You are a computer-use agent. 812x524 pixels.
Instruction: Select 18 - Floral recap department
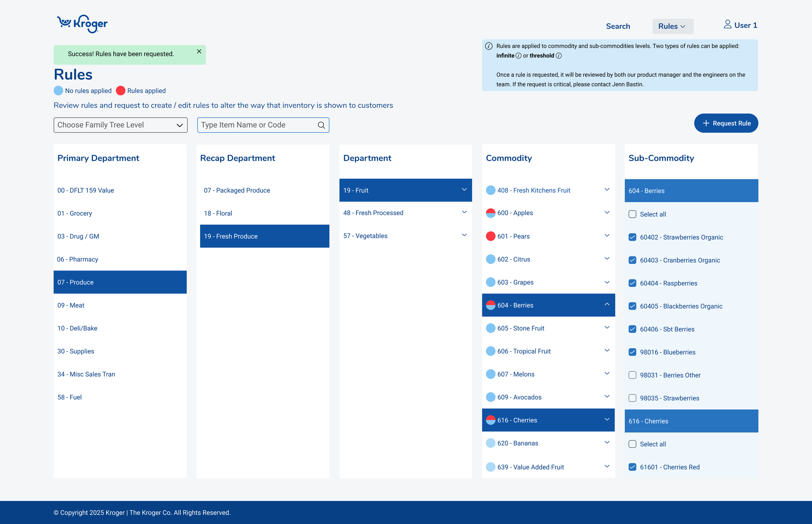(x=218, y=213)
